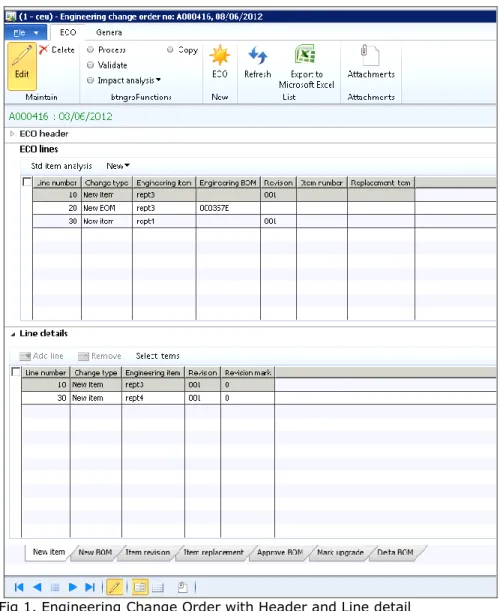Screen dimensions: 500x611
Task: Click rept4 in Line details
Action: [134, 398]
